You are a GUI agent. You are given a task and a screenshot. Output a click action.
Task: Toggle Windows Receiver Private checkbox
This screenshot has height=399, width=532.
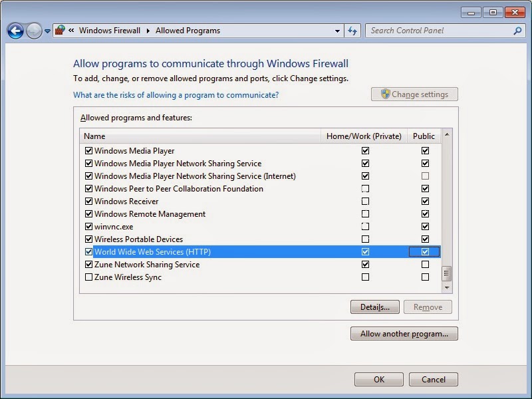(365, 201)
